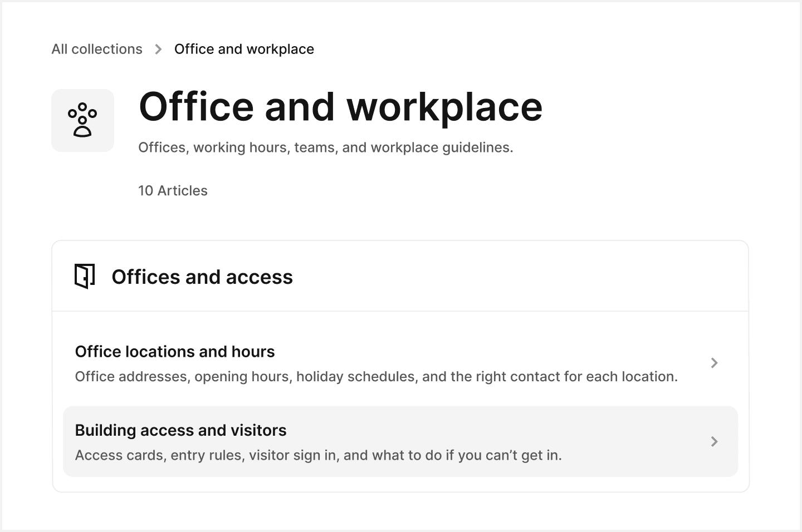The image size is (802, 532).
Task: Click the Office and workplace breadcrumb entry
Action: click(x=244, y=49)
